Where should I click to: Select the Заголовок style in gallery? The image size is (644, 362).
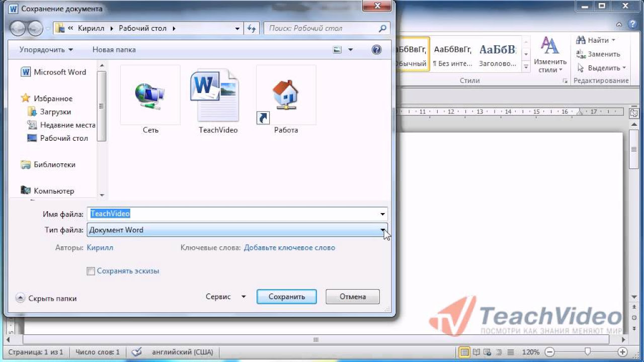(498, 55)
